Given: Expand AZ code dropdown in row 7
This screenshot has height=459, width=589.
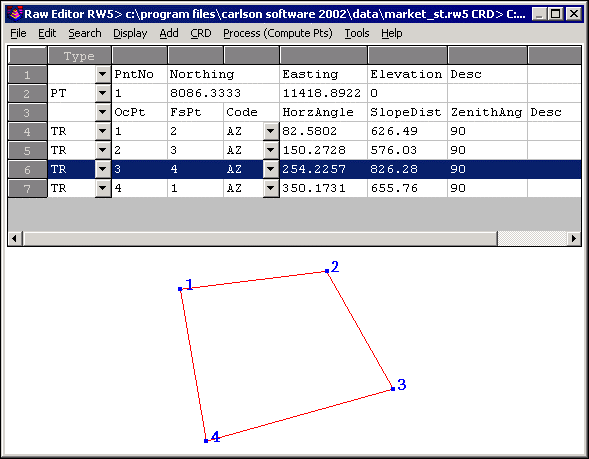Looking at the screenshot, I should (270, 188).
